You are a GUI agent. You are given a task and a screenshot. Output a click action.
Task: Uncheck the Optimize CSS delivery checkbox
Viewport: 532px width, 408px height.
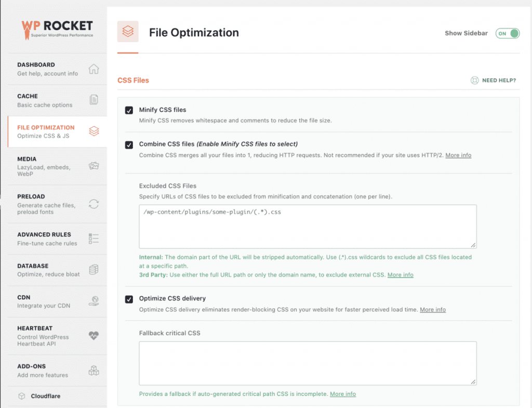pos(129,299)
